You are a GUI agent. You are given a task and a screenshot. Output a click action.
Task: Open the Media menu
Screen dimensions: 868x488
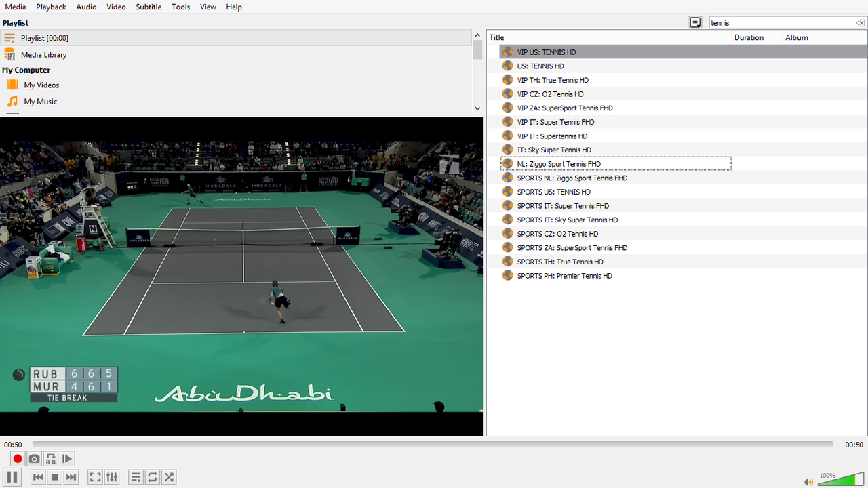pos(16,7)
